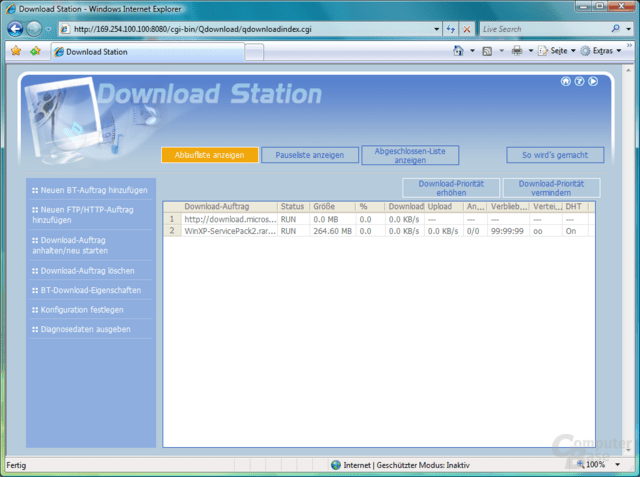Expand the toolbar overflow chevron

click(x=629, y=45)
